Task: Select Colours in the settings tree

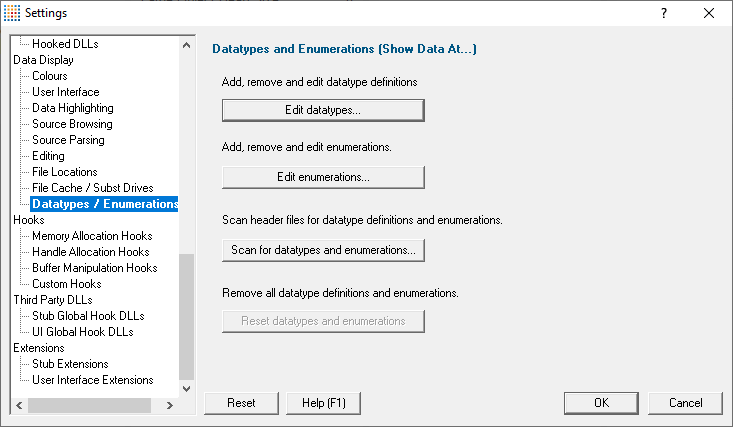Action: [50, 76]
